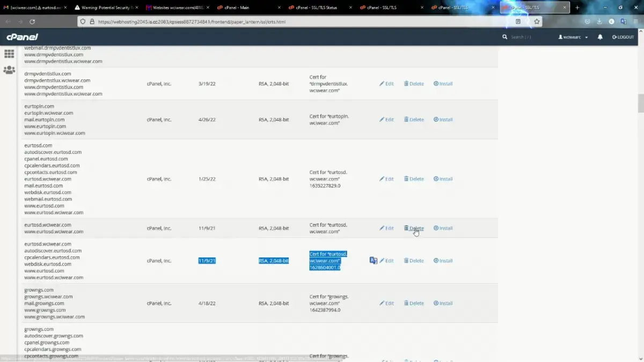The width and height of the screenshot is (644, 362).
Task: Switch to the Websites wciwear.com tab
Action: point(177,8)
